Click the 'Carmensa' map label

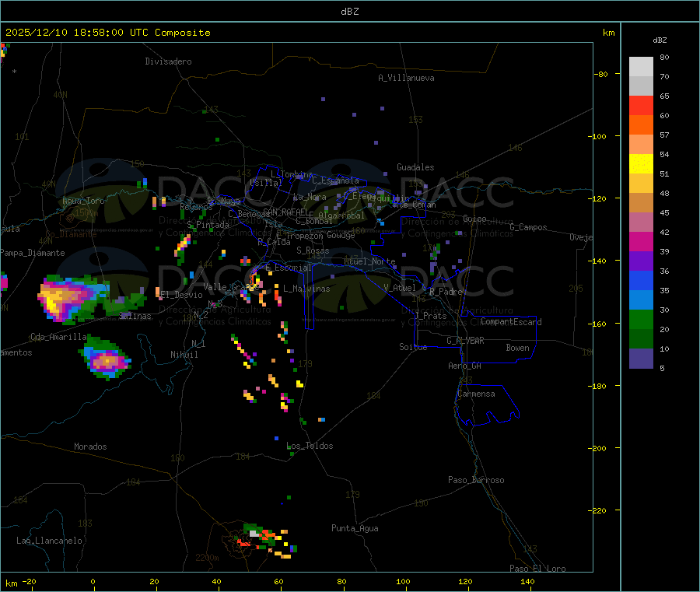pyautogui.click(x=476, y=394)
